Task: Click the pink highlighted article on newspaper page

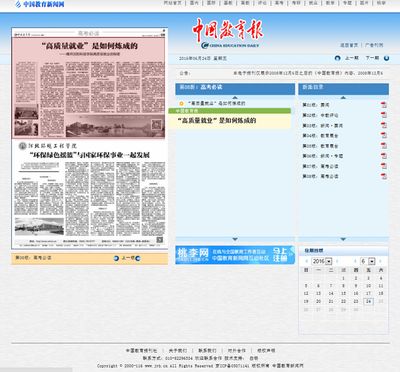Action: click(89, 88)
